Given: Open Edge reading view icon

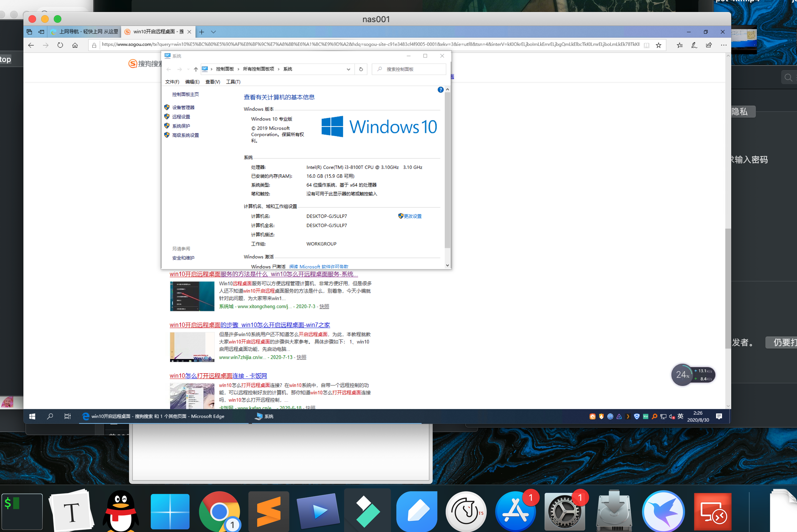Looking at the screenshot, I should point(647,45).
